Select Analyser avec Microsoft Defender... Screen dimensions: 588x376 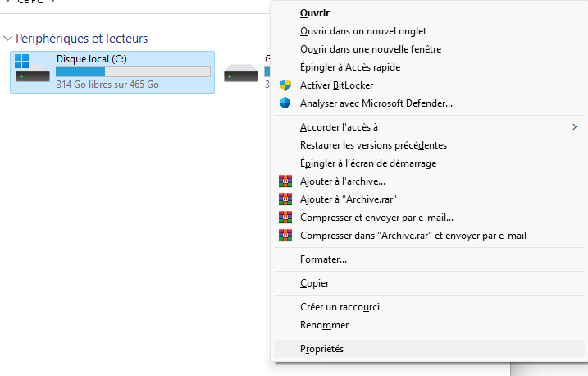point(429,103)
